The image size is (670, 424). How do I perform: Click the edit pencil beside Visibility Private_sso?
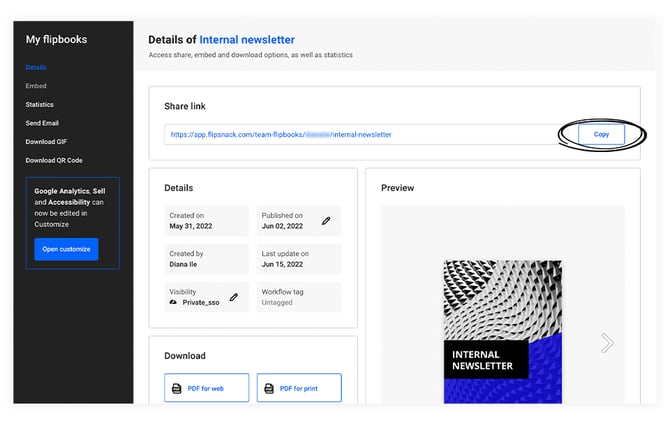click(x=234, y=297)
